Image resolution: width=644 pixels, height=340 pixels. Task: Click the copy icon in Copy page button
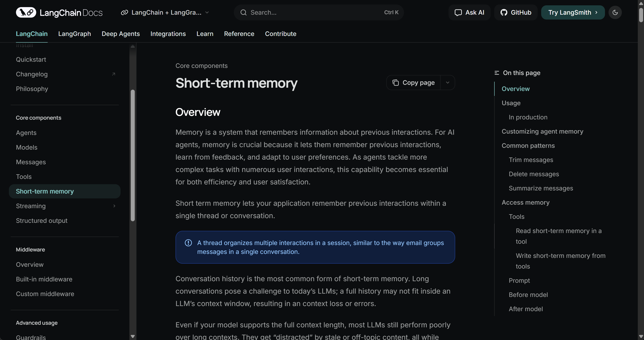(396, 83)
